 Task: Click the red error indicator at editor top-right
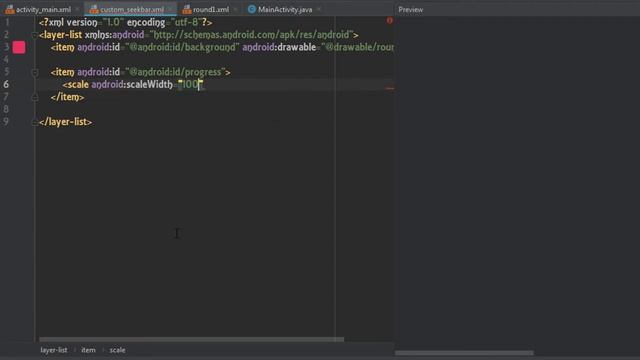coord(389,20)
